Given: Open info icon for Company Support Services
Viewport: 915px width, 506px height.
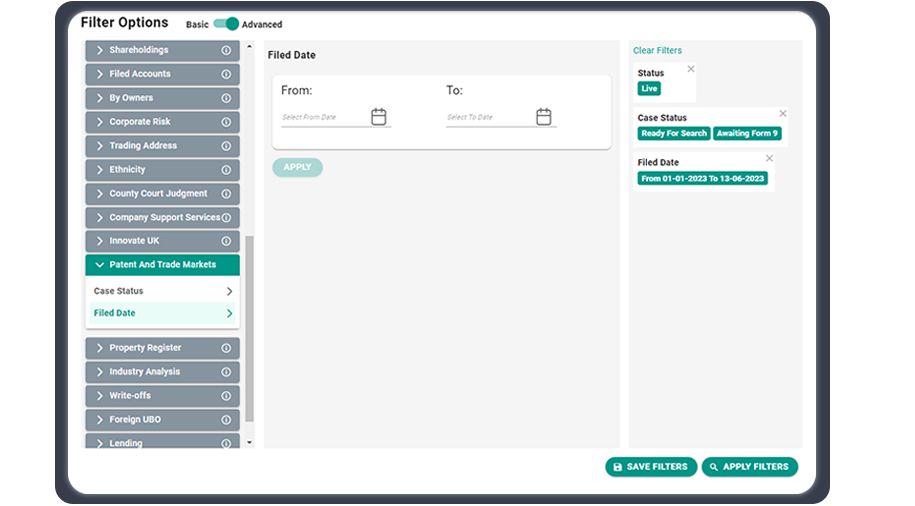Looking at the screenshot, I should (226, 218).
